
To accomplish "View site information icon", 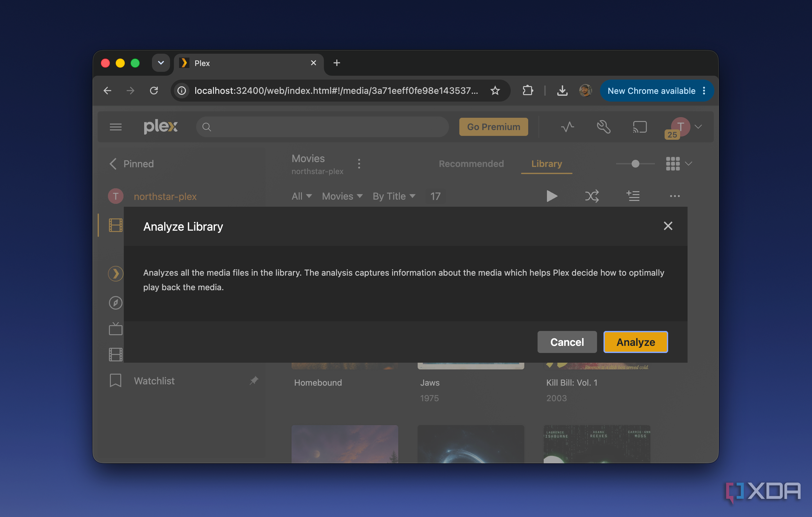I will tap(181, 91).
